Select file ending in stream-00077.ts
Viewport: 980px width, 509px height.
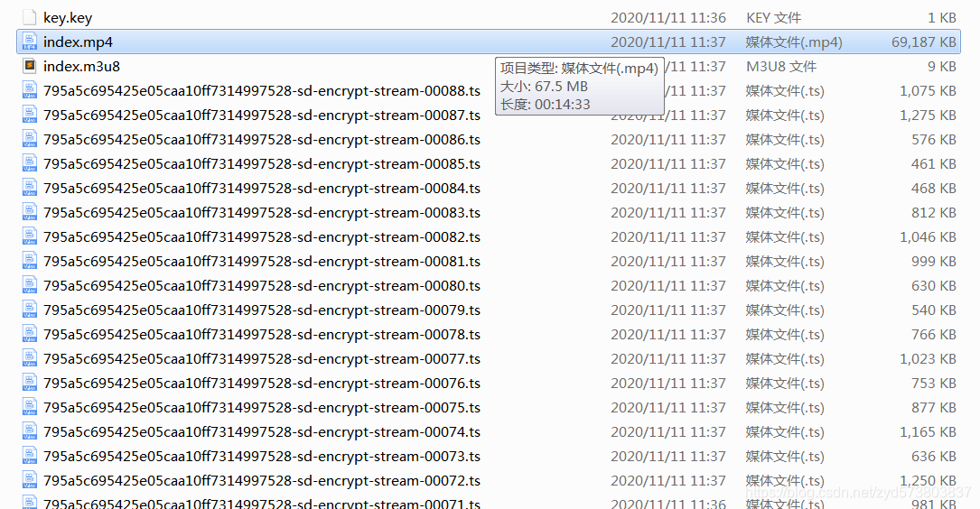tap(262, 358)
